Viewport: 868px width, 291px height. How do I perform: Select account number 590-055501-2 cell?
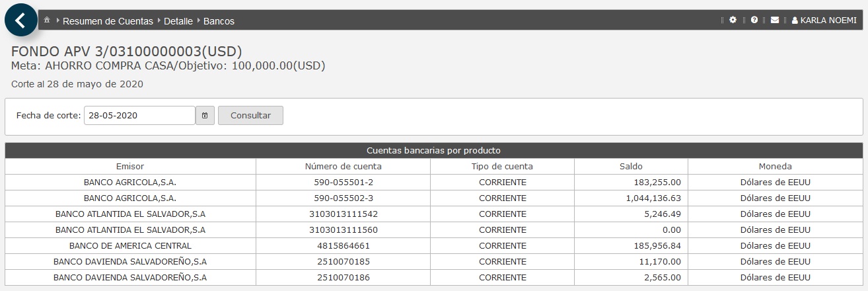[343, 182]
